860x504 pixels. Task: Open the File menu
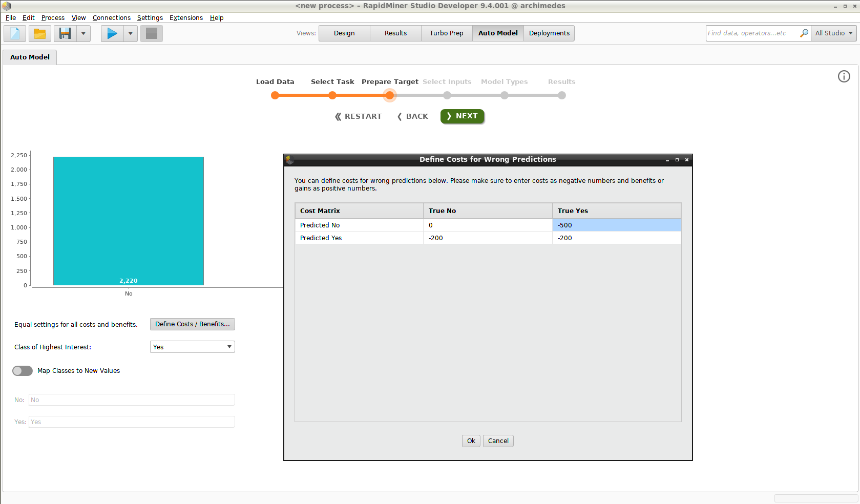tap(11, 17)
